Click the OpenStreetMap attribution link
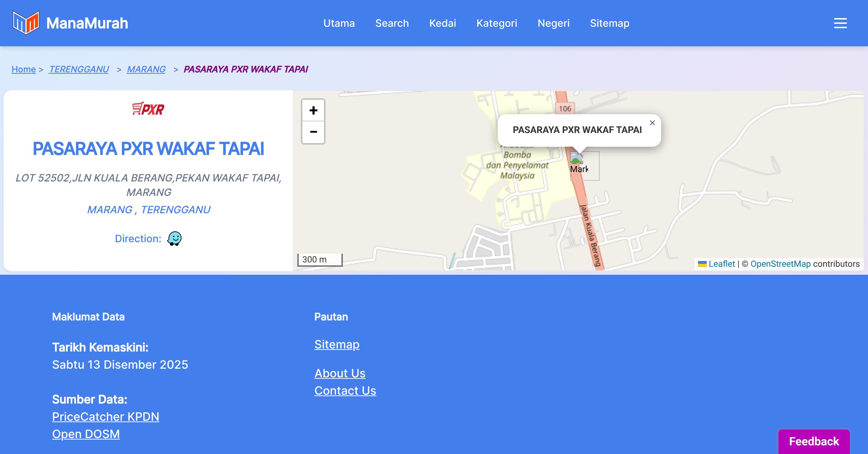Screen dimensions: 868x454 [x=780, y=264]
